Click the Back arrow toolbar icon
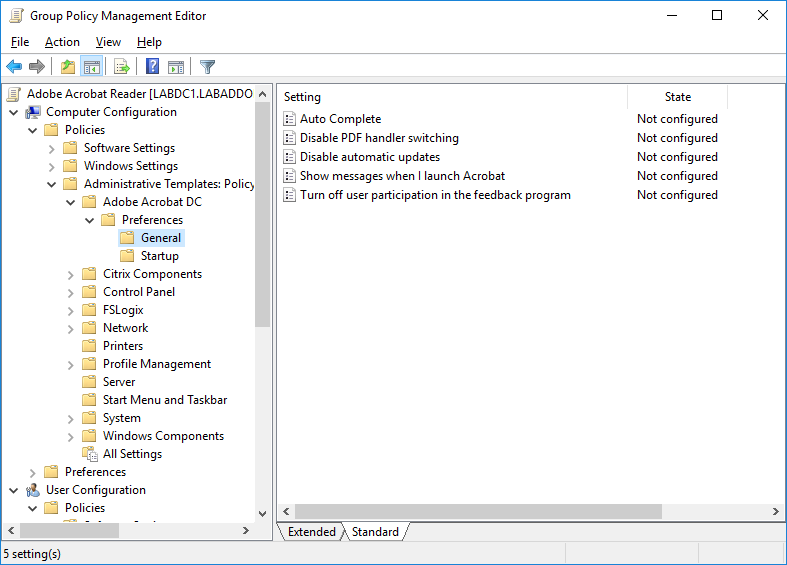Screen dimensions: 787x565 tap(14, 67)
